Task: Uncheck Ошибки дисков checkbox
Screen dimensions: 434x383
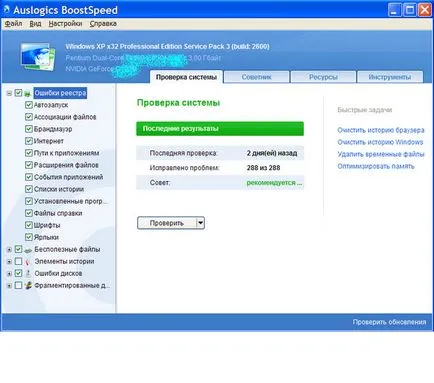Action: point(19,273)
